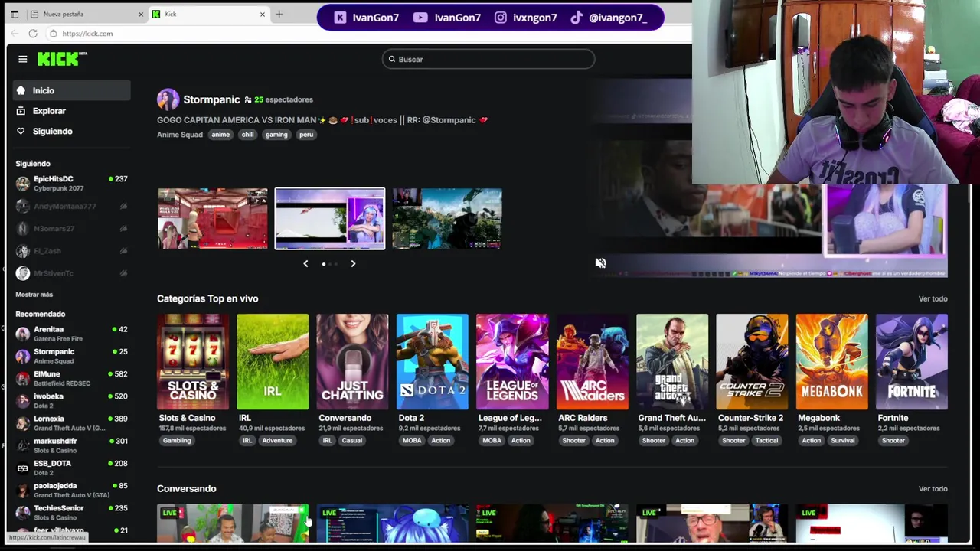980x551 pixels.
Task: Switch to the Kick tab
Action: pyautogui.click(x=209, y=14)
